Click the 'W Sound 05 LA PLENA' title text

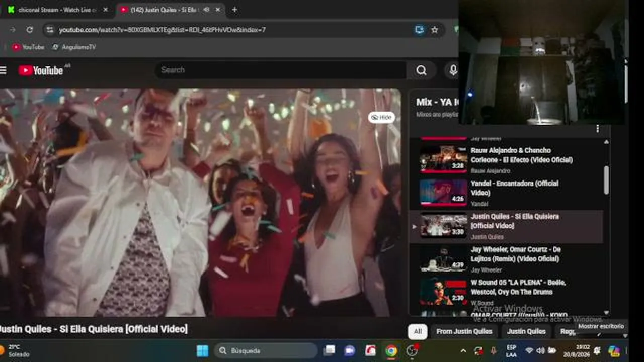point(518,288)
